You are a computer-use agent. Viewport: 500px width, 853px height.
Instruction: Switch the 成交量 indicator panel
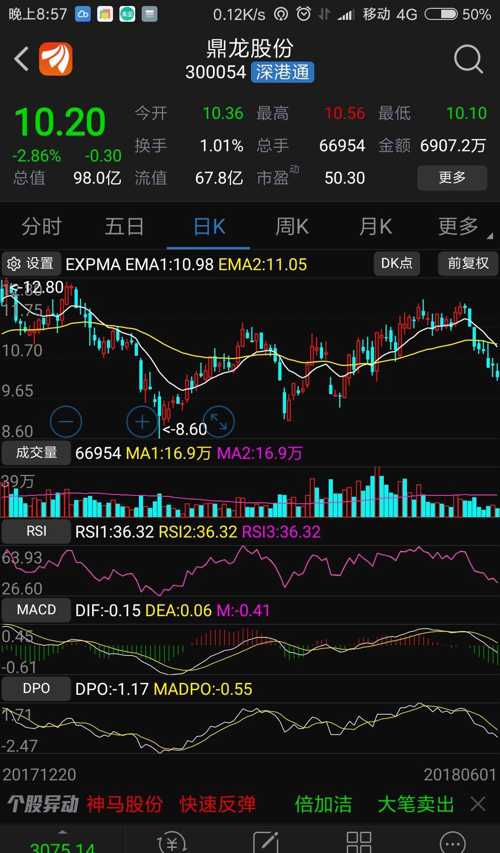click(36, 453)
